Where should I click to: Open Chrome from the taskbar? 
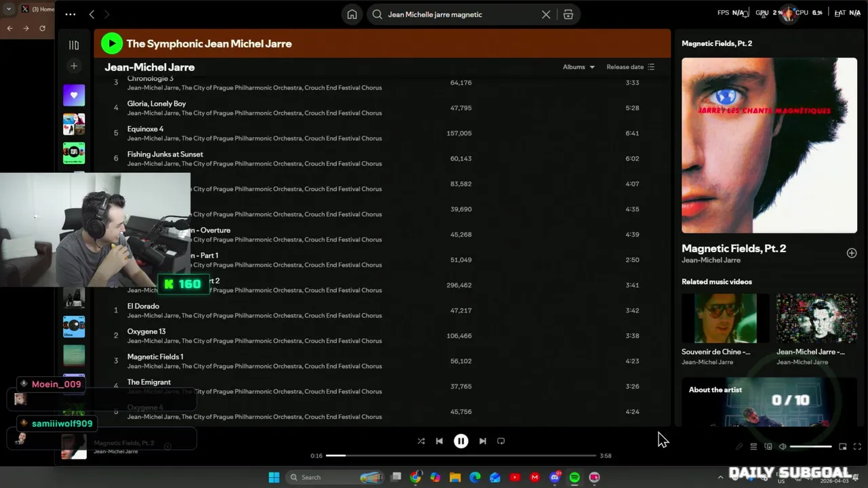(x=416, y=477)
